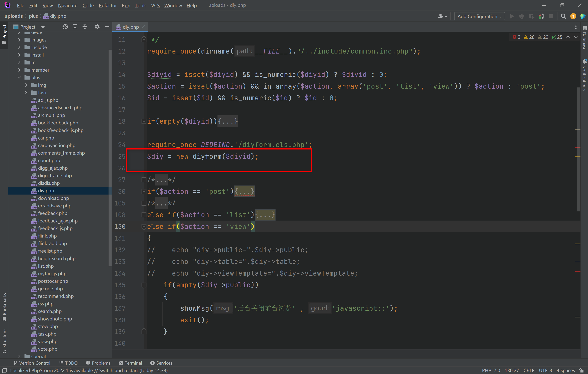Click the IDE update available arrow icon

coord(573,16)
